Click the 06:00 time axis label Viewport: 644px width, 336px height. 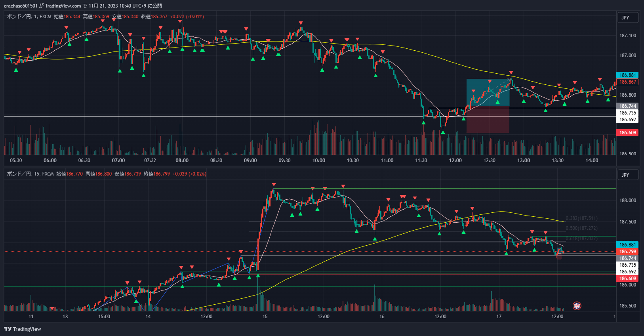click(50, 160)
